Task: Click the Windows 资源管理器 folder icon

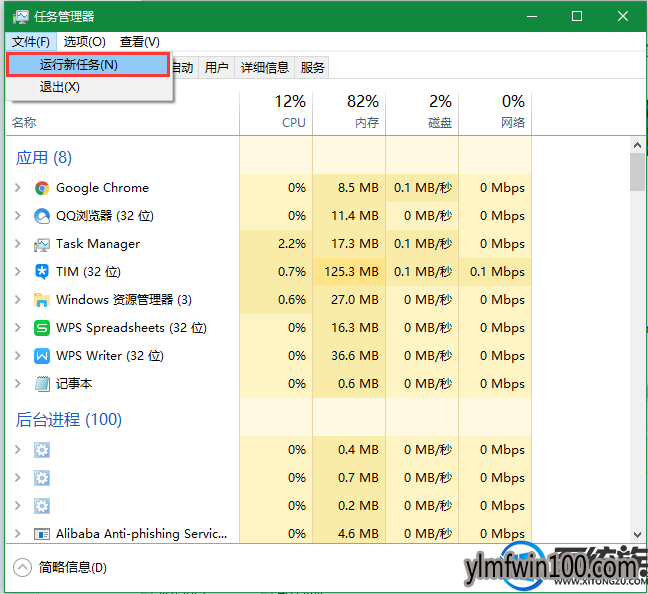Action: [42, 300]
